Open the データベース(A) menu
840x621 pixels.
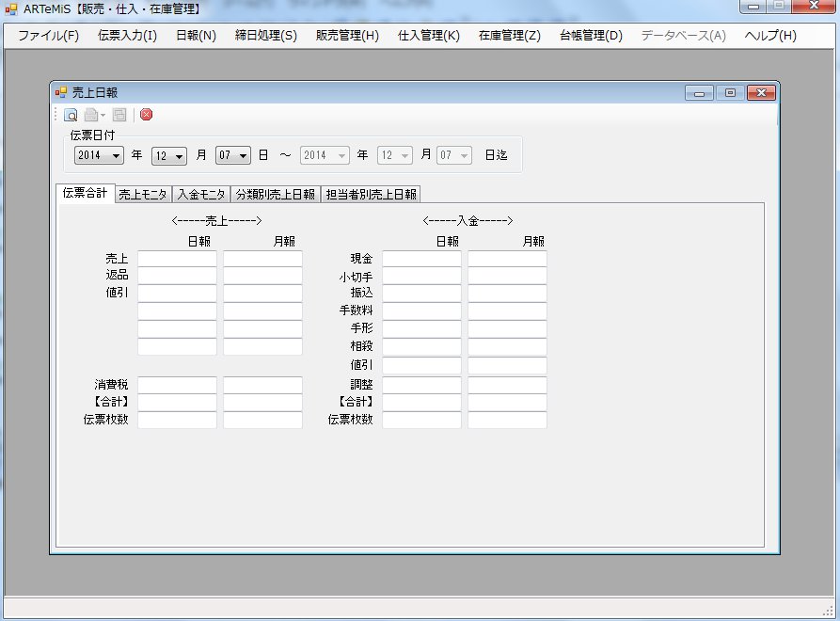point(684,36)
